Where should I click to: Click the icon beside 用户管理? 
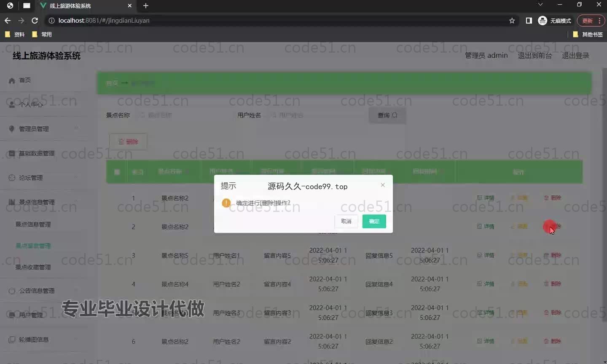pos(12,315)
